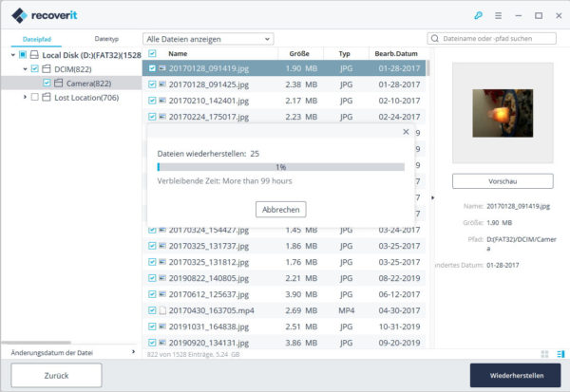The height and width of the screenshot is (392, 570).
Task: Click the candle preview thumbnail
Action: click(503, 113)
